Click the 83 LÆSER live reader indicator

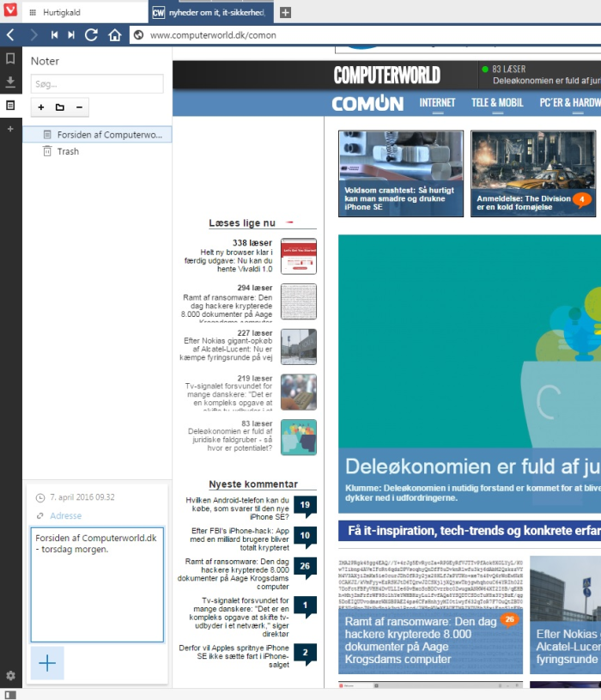click(504, 70)
